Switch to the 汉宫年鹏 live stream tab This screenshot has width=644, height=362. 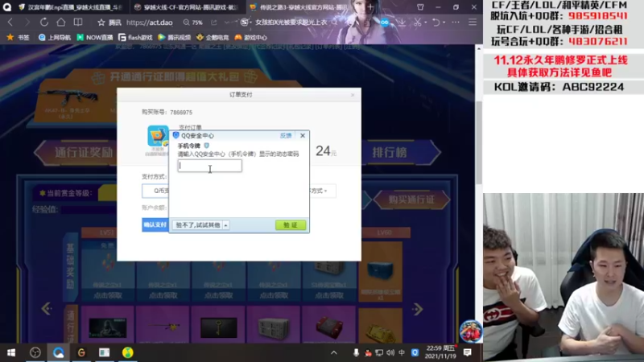[x=70, y=7]
